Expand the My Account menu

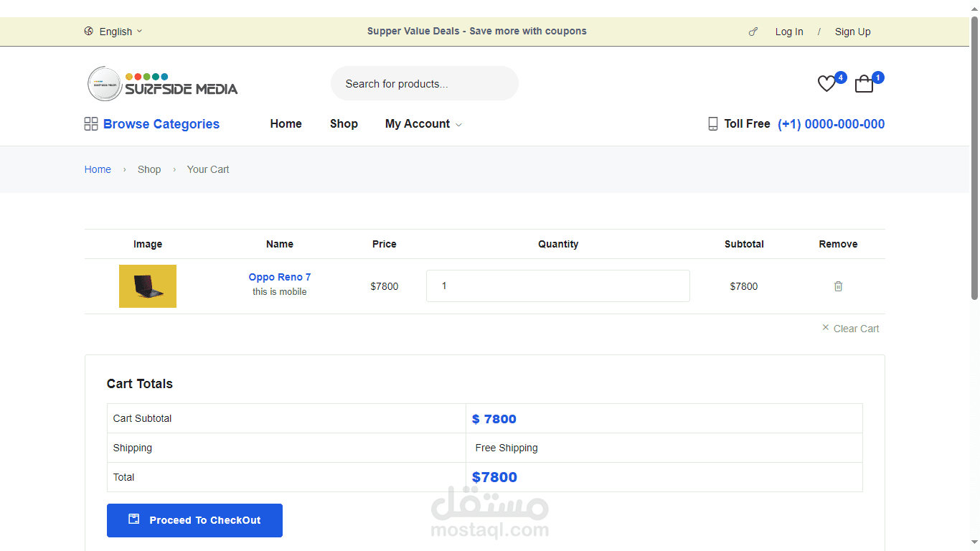pyautogui.click(x=423, y=124)
